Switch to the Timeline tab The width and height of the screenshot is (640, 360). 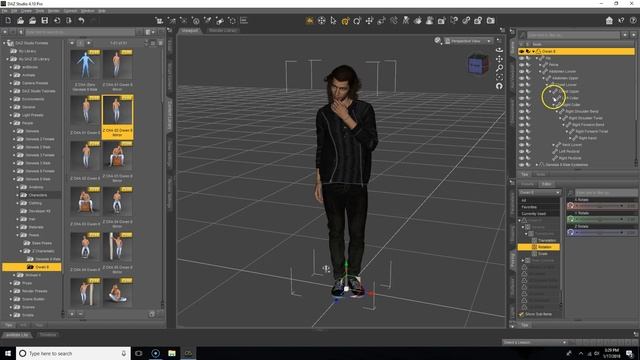click(x=48, y=335)
